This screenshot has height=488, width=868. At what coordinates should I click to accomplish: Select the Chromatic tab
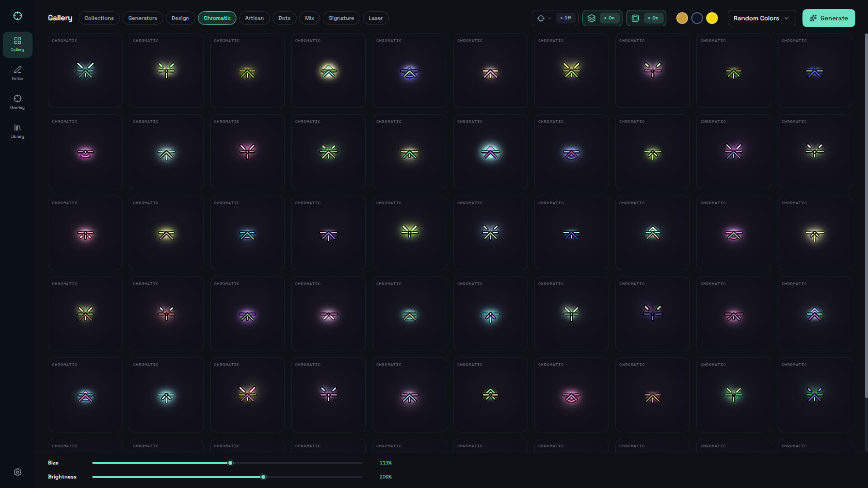point(217,18)
